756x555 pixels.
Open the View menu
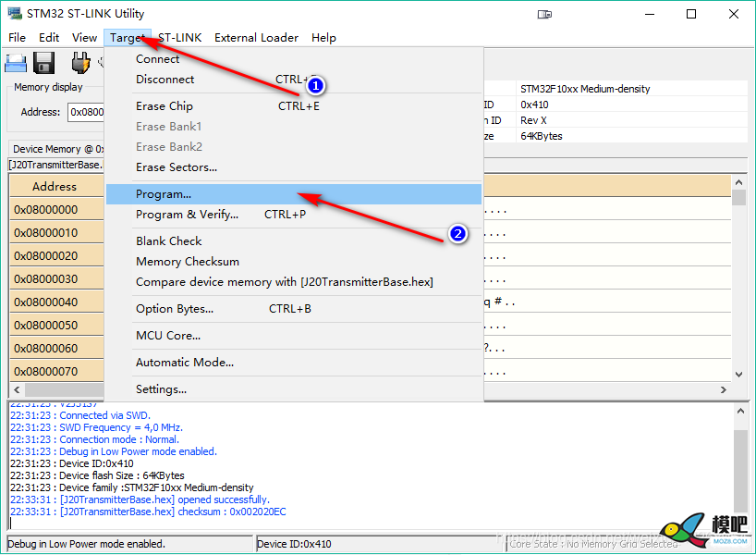84,38
